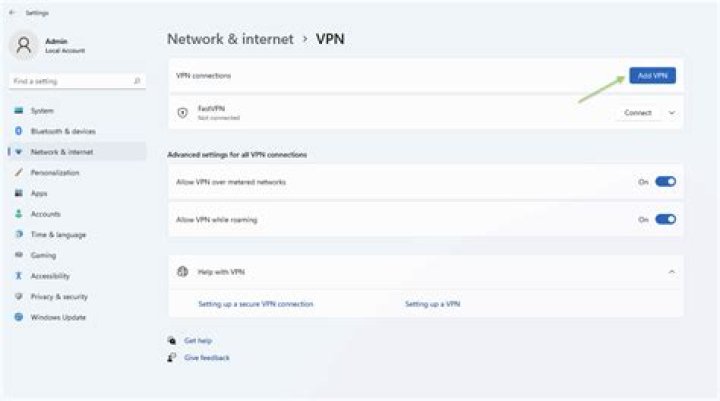Click the FastVPN shield icon
The width and height of the screenshot is (720, 401).
pos(182,113)
